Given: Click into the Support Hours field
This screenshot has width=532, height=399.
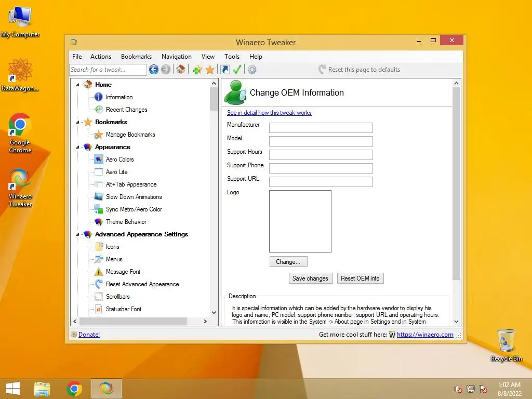Looking at the screenshot, I should click(x=321, y=155).
